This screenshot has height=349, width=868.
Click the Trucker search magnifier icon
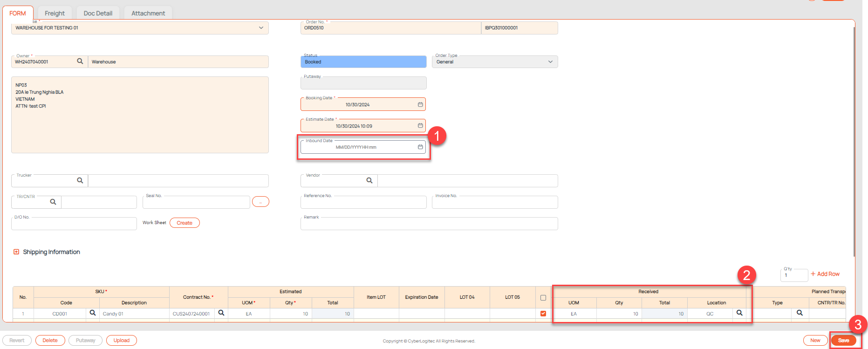(80, 181)
